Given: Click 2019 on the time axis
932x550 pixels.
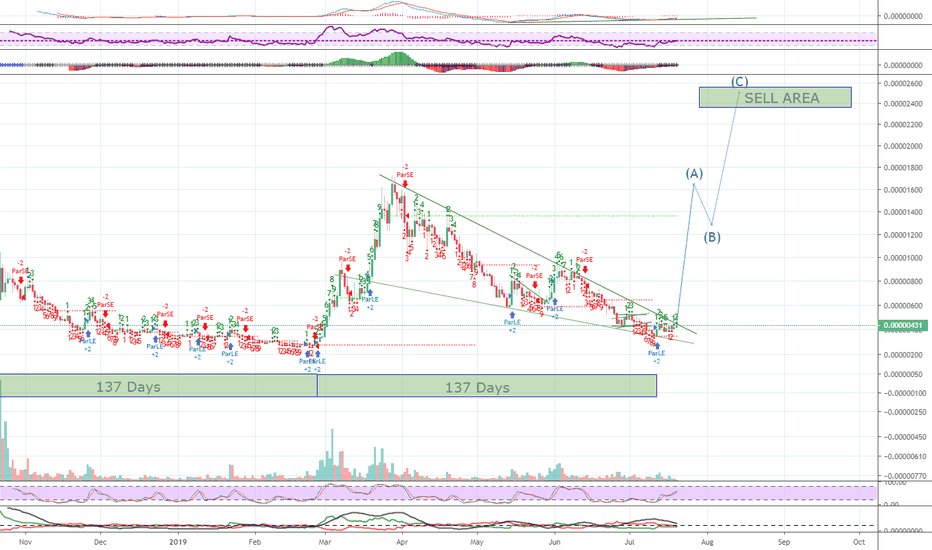Looking at the screenshot, I should (178, 542).
